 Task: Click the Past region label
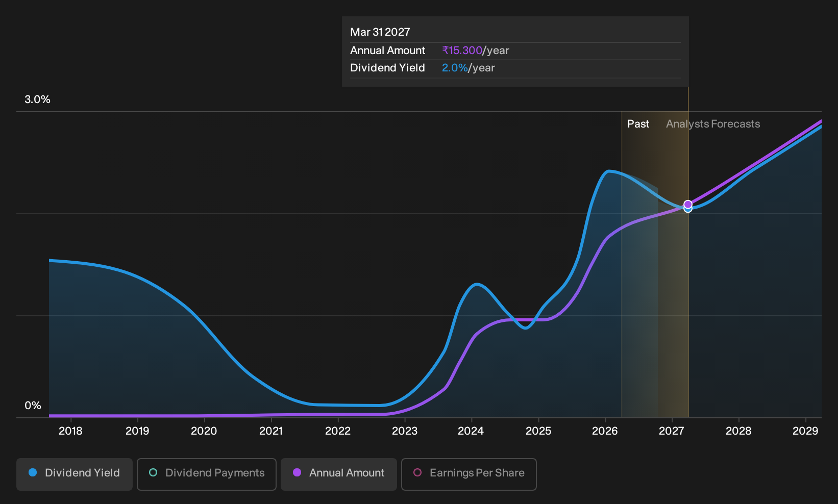click(638, 124)
